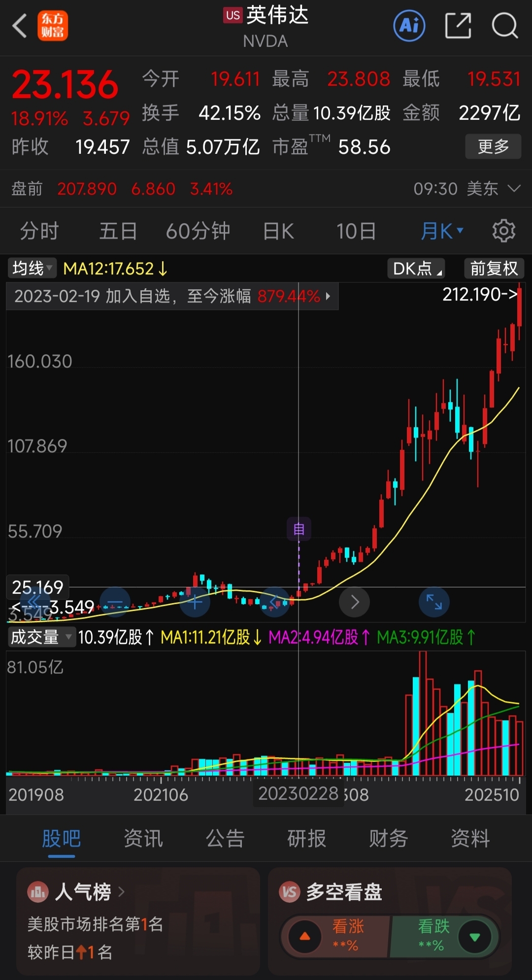The width and height of the screenshot is (532, 980).
Task: Expand the 月K period dropdown
Action: pos(442,231)
